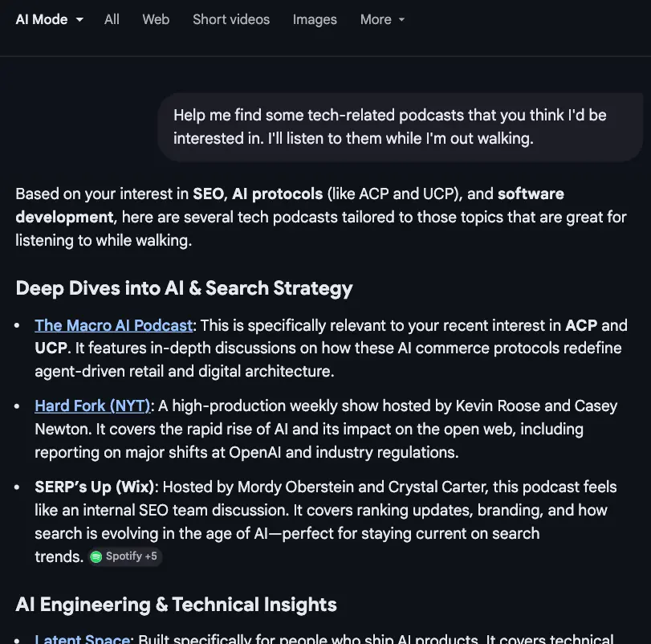Screen dimensions: 651x644
Task: Switch to the All results tab
Action: 112,19
